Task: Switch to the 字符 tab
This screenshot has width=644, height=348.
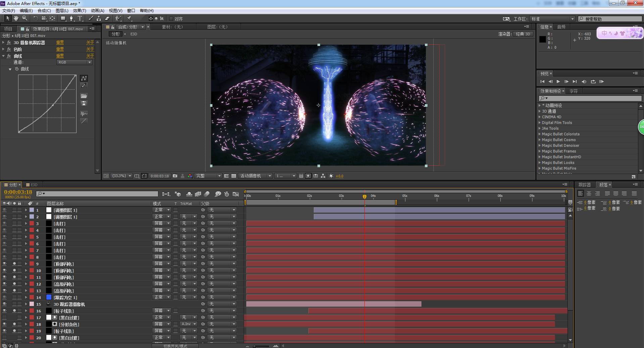Action: 574,91
